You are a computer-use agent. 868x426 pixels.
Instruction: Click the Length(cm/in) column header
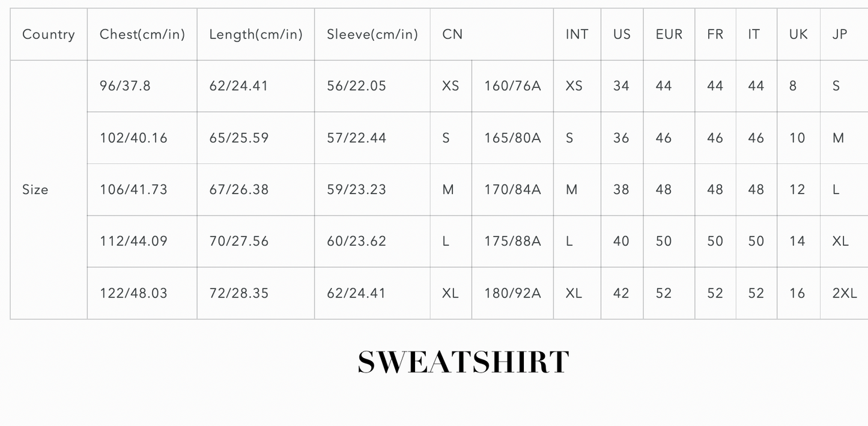point(256,34)
